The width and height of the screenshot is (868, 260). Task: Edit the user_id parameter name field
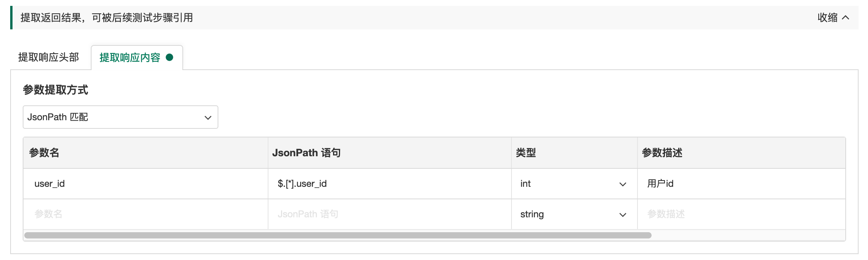[145, 184]
